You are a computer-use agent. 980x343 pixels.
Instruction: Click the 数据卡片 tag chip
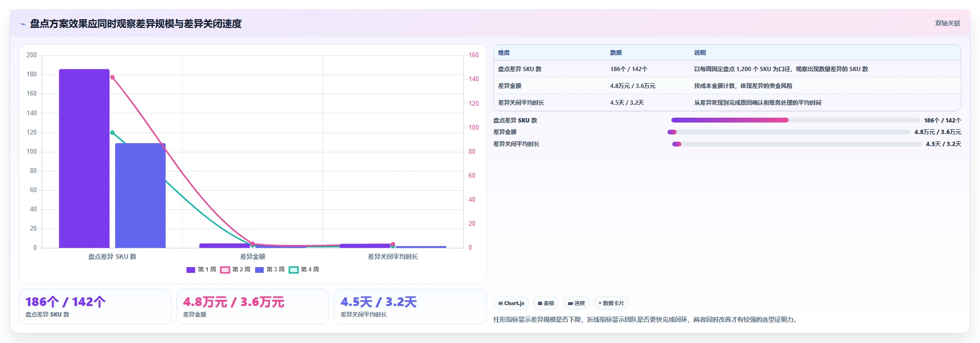pyautogui.click(x=611, y=303)
